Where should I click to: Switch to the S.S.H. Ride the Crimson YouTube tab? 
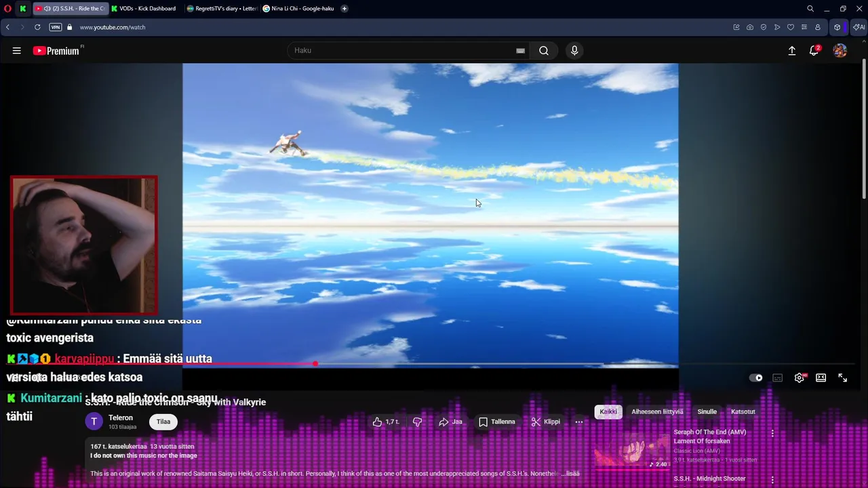pos(71,9)
